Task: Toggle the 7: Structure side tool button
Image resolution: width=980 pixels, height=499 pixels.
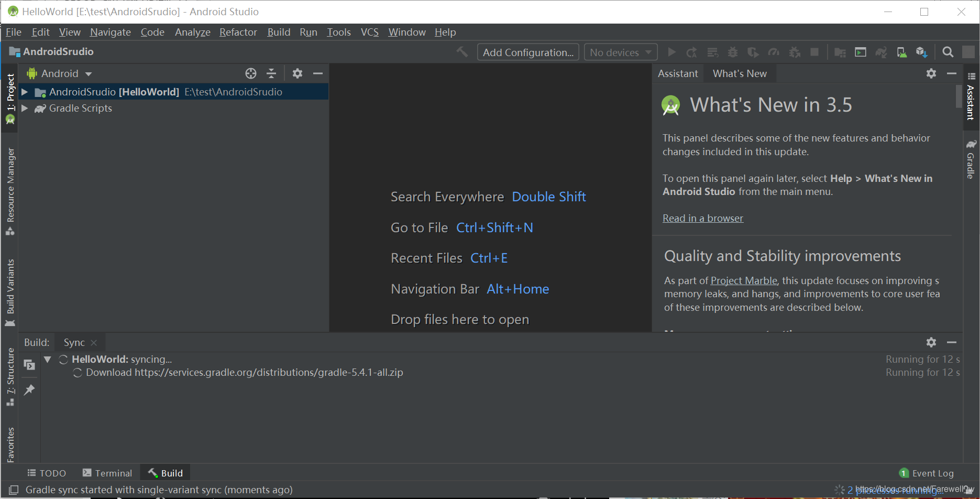Action: pyautogui.click(x=10, y=376)
